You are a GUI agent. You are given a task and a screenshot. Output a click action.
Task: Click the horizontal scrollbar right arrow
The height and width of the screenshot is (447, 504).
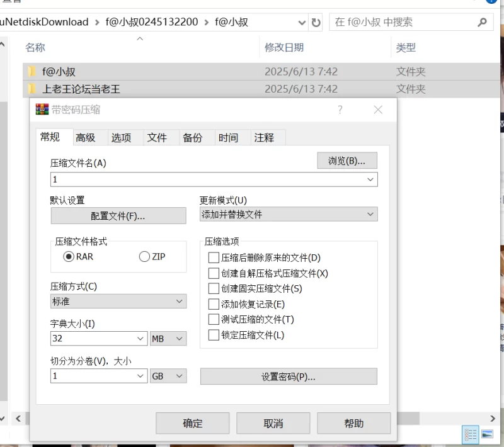click(493, 419)
